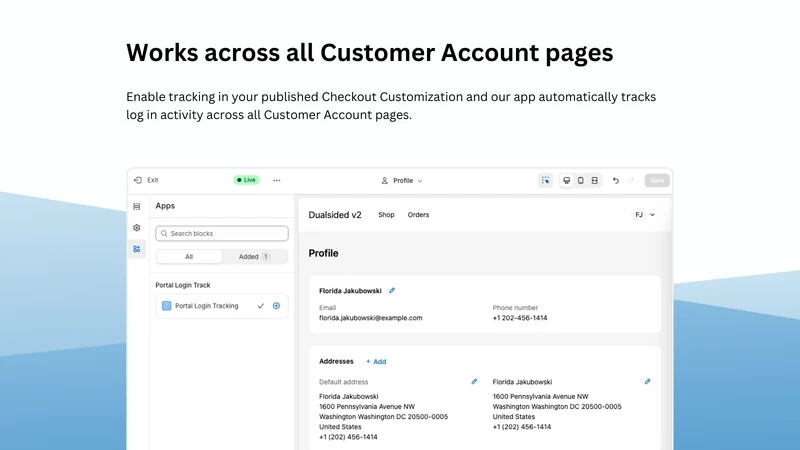
Task: Click the checkmark next to Portal Login Tracking
Action: [261, 306]
